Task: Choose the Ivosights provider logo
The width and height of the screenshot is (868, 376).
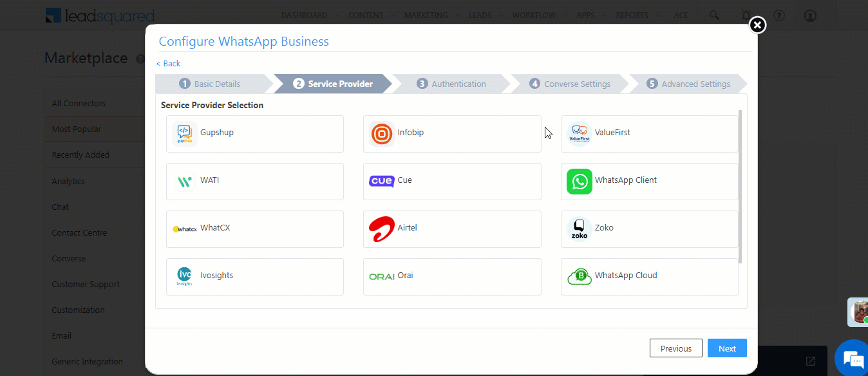Action: coord(184,277)
